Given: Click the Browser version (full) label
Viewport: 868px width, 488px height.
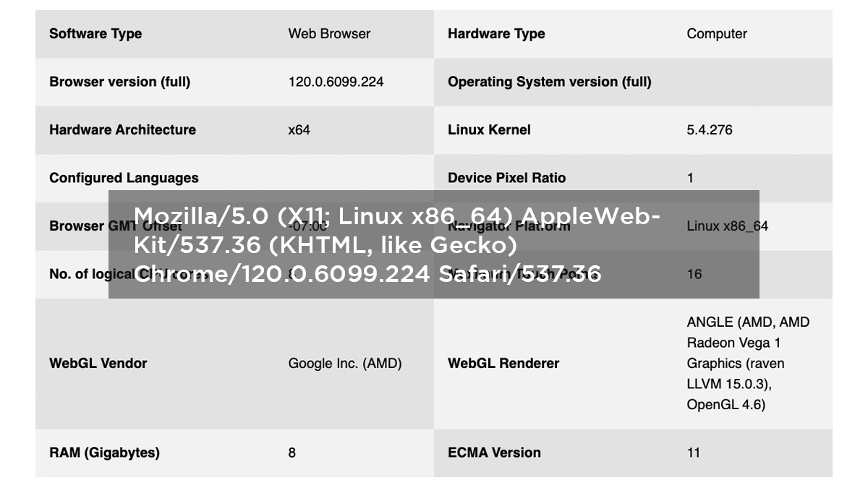Looking at the screenshot, I should (120, 82).
